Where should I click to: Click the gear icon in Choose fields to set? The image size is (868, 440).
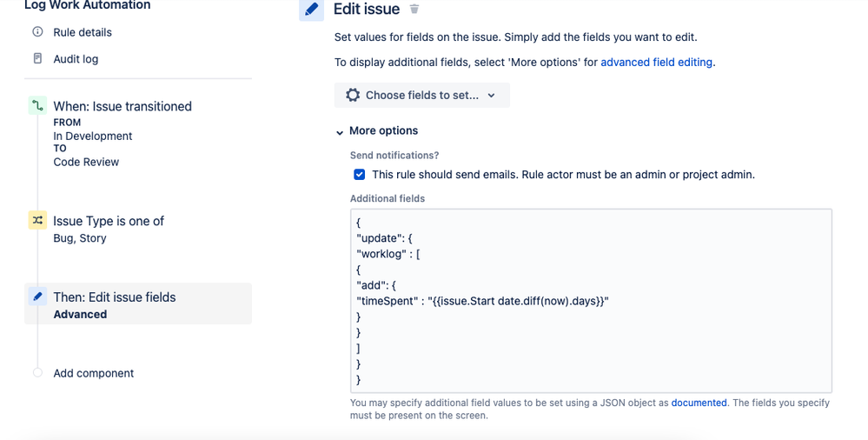[x=353, y=96]
